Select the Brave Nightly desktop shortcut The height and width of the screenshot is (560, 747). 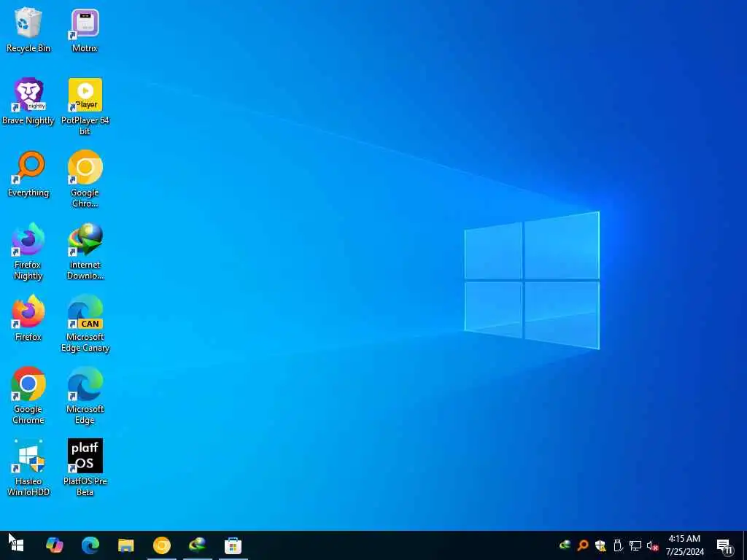pyautogui.click(x=28, y=101)
